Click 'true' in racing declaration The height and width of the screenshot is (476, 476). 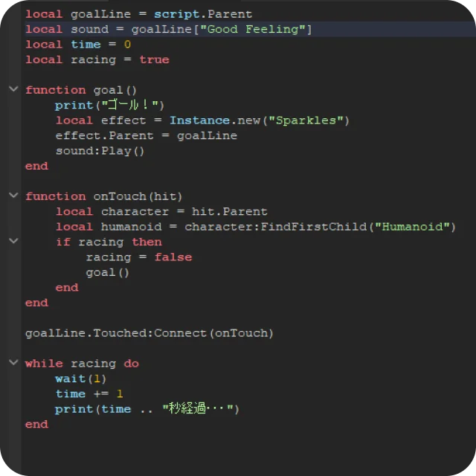(154, 59)
